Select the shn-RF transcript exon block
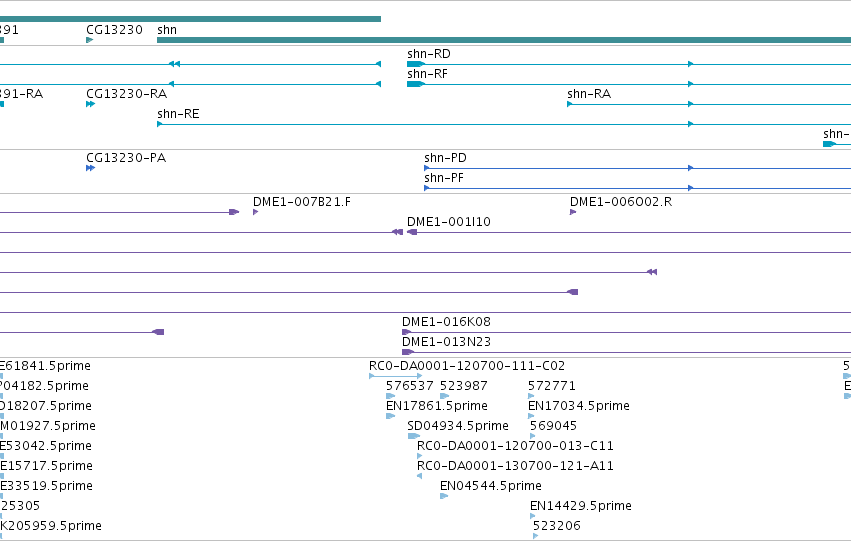 click(416, 84)
